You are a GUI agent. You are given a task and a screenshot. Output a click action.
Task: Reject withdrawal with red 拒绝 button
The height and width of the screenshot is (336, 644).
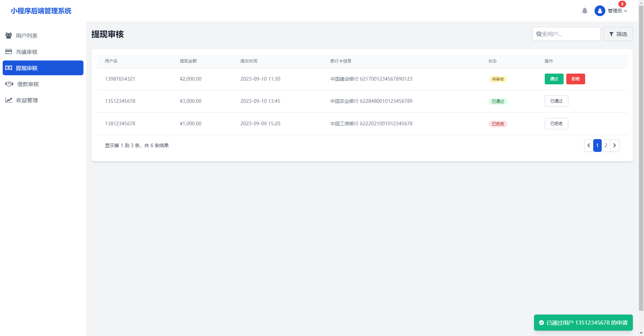coord(575,79)
